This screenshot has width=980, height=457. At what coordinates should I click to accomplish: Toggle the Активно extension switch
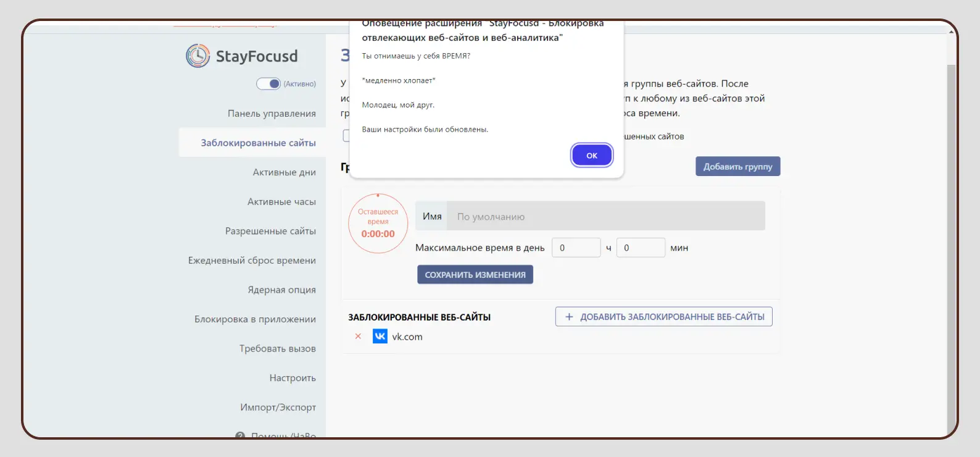pos(268,84)
